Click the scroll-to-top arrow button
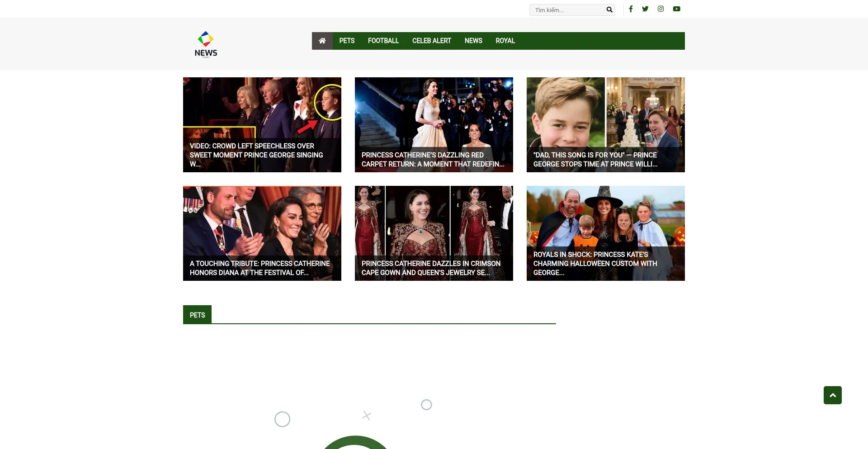Image resolution: width=868 pixels, height=449 pixels. [x=832, y=395]
